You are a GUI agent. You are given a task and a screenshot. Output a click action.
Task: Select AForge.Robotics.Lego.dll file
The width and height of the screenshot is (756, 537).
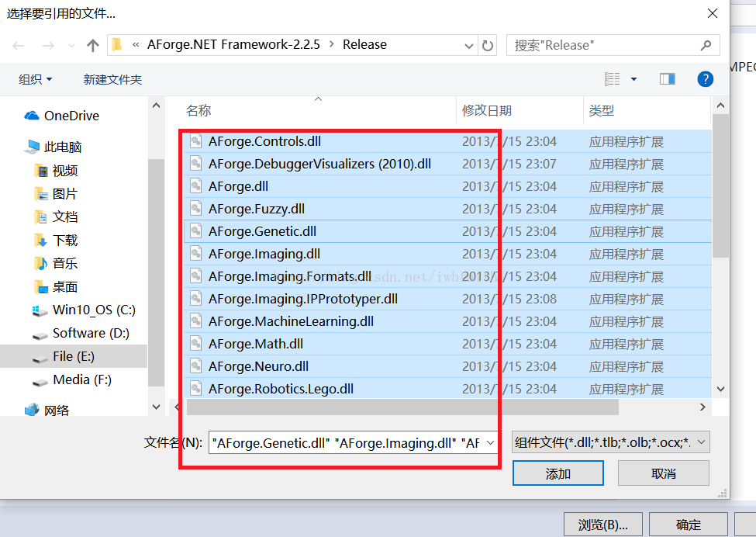(447, 389)
